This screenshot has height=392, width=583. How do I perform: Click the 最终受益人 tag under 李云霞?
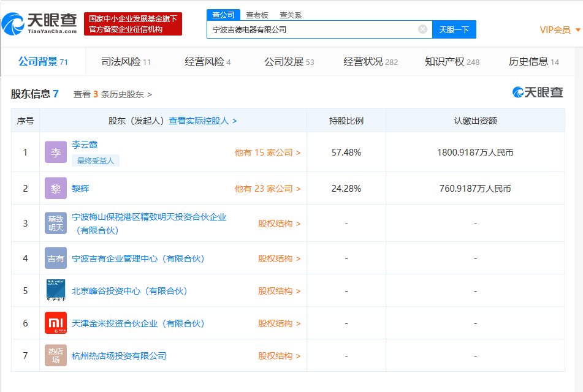pyautogui.click(x=96, y=160)
